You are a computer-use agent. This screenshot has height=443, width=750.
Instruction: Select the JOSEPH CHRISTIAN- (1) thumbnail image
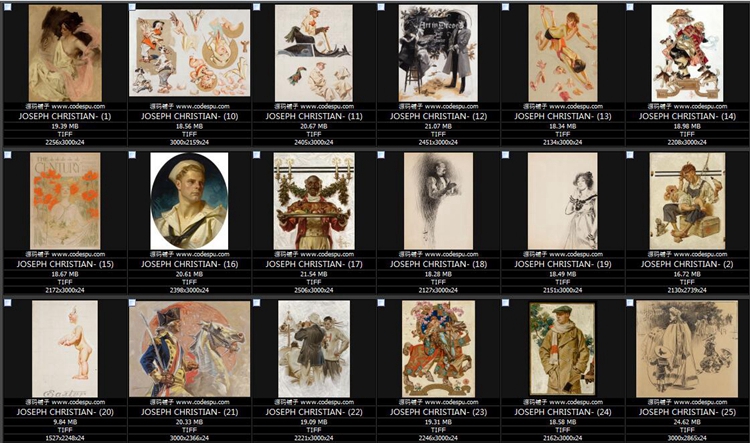63,52
